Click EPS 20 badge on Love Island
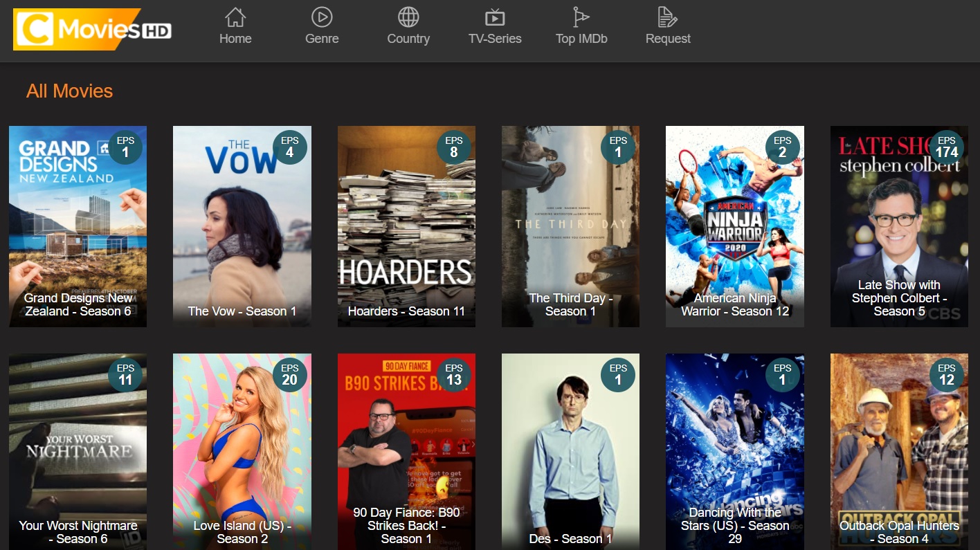Image resolution: width=980 pixels, height=550 pixels. [290, 375]
